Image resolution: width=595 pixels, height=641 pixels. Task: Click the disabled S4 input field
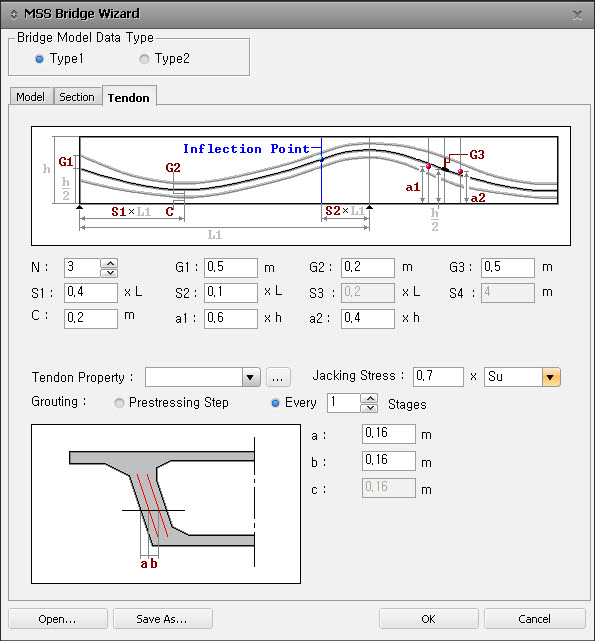(507, 293)
